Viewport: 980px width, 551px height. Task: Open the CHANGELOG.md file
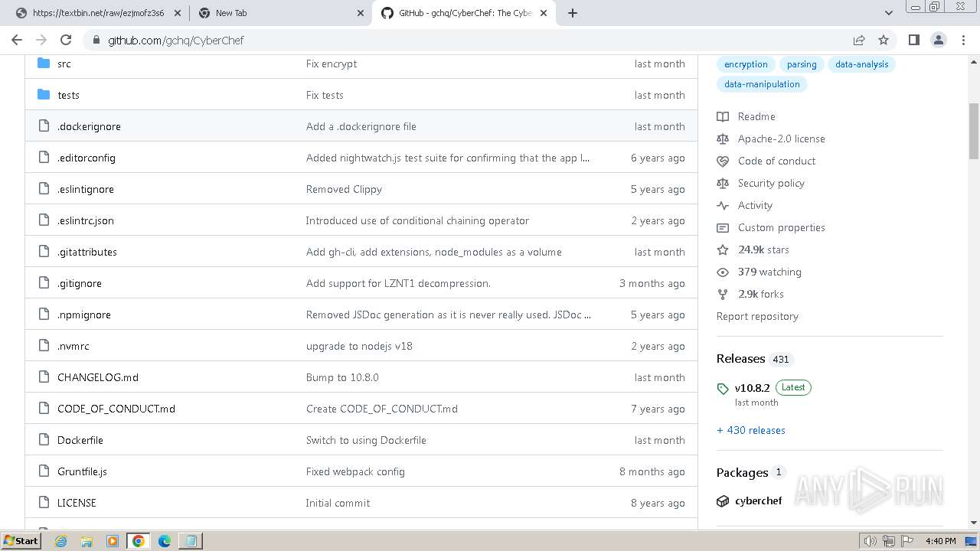(98, 377)
